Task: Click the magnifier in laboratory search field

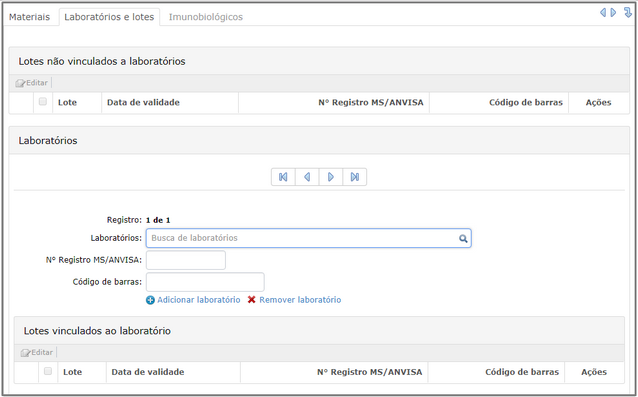Action: [x=463, y=238]
